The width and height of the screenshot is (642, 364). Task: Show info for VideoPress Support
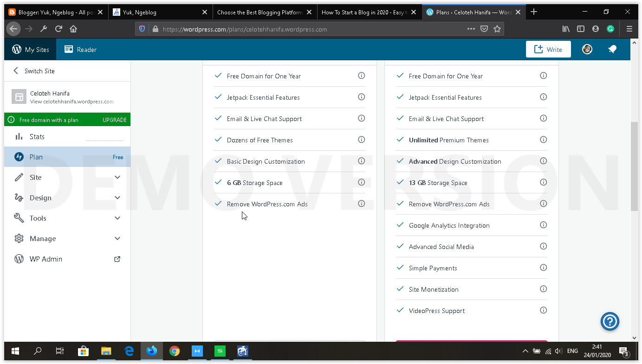[544, 310]
